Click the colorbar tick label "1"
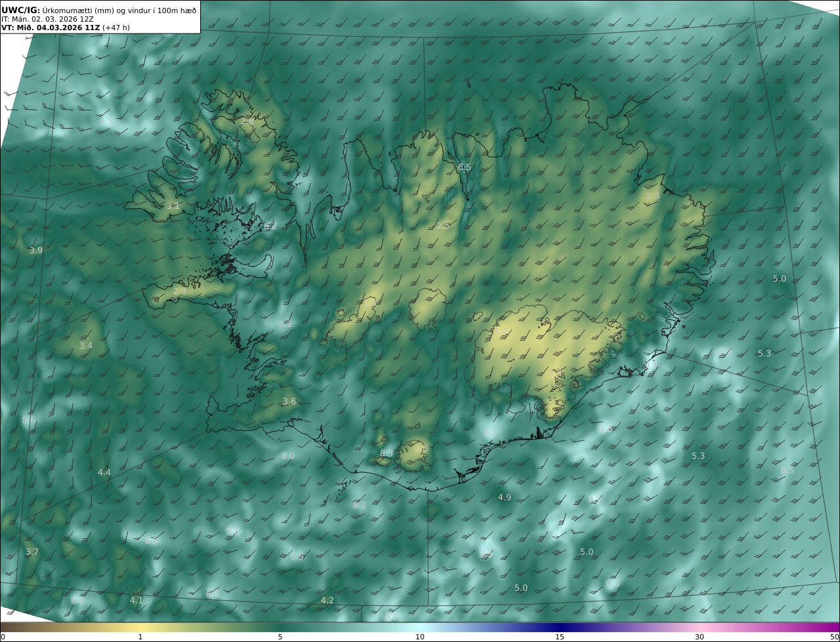 pos(140,637)
